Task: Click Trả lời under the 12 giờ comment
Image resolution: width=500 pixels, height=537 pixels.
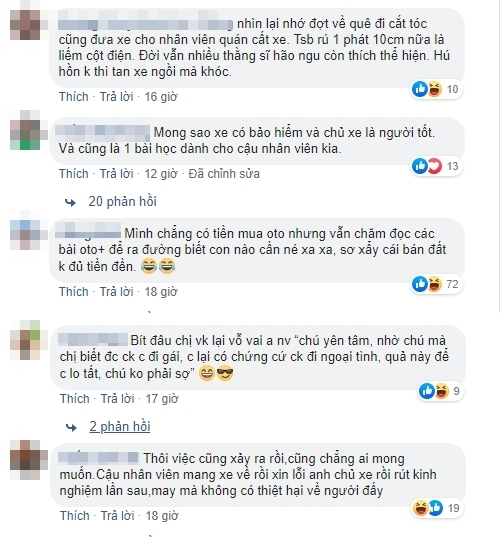Action: tap(116, 174)
